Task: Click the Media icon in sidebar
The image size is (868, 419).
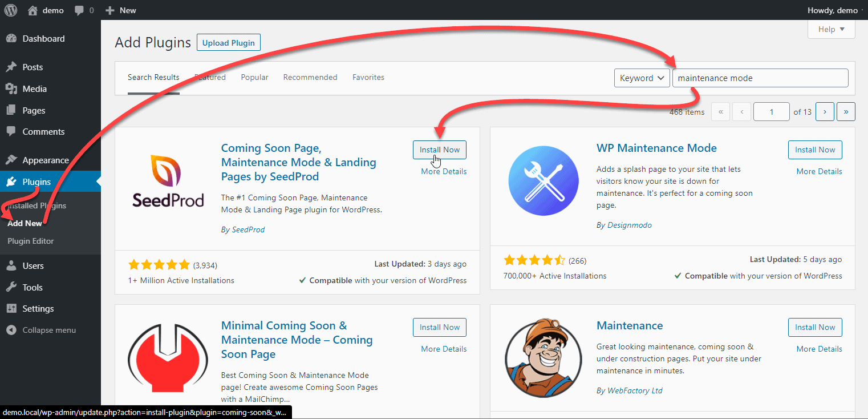Action: pos(11,89)
